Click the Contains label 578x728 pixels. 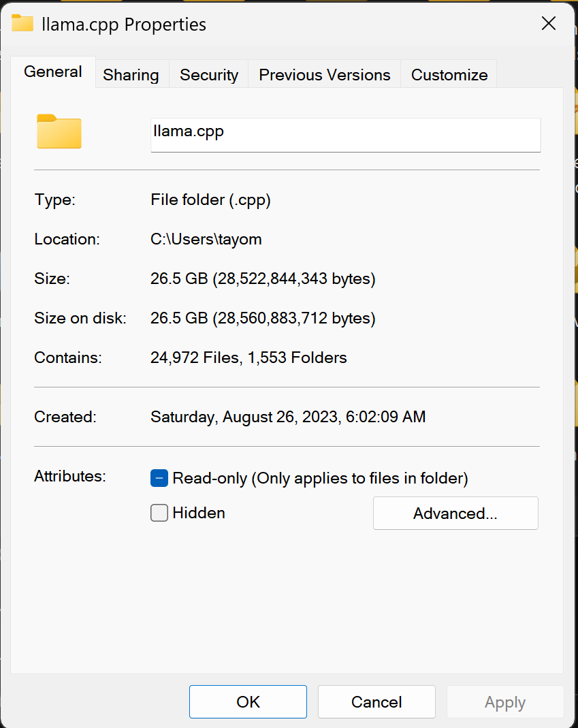68,358
